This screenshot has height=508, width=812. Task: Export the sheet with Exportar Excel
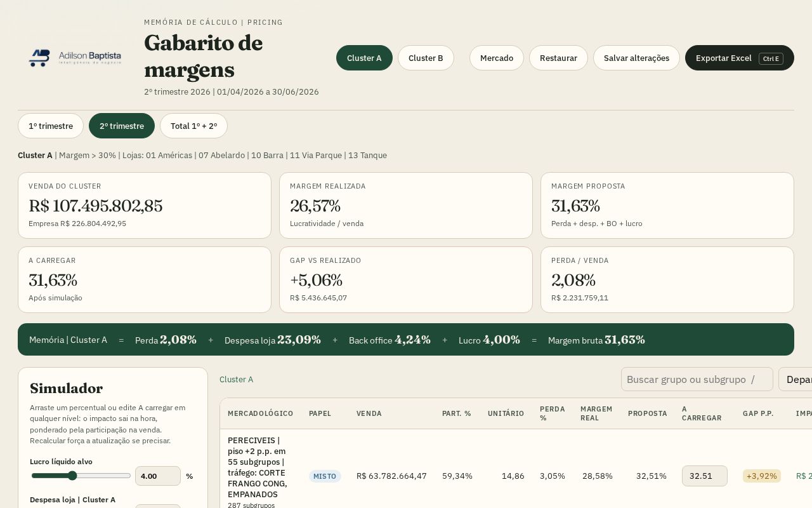coord(740,58)
